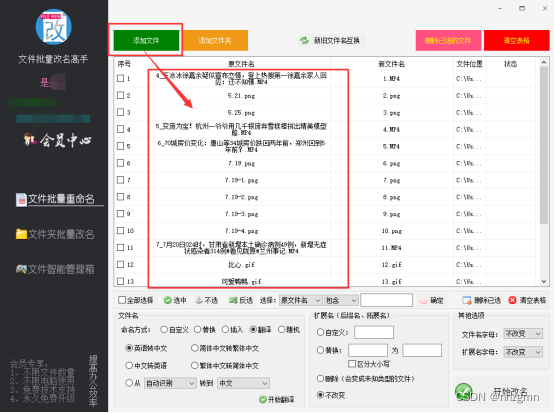The height and width of the screenshot is (413, 554).
Task: Open the 扩展名字母 dropdown
Action: pos(523,352)
